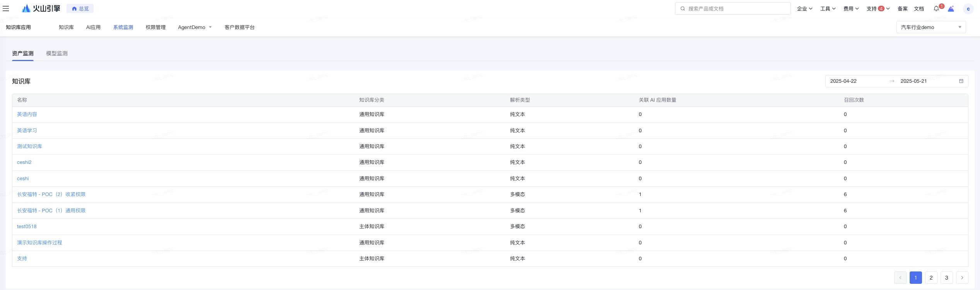980x290 pixels.
Task: Open 长安福特 - POC（1）通用权限 link
Action: pos(51,210)
